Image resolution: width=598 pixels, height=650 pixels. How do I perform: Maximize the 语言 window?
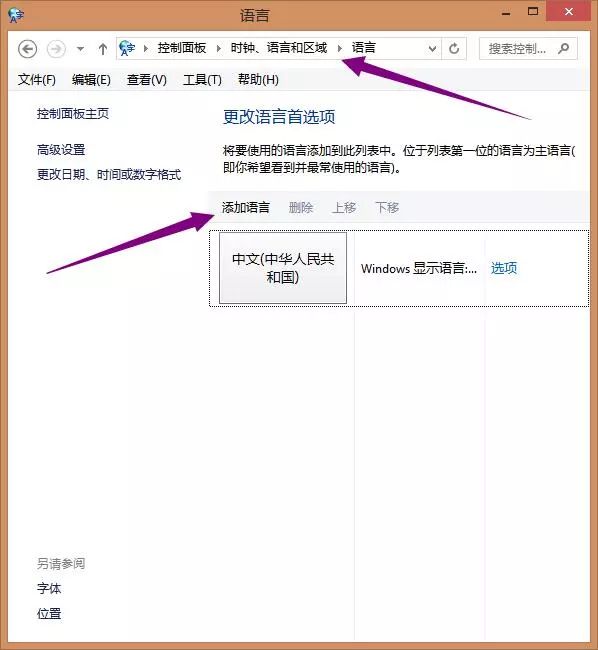coord(533,12)
